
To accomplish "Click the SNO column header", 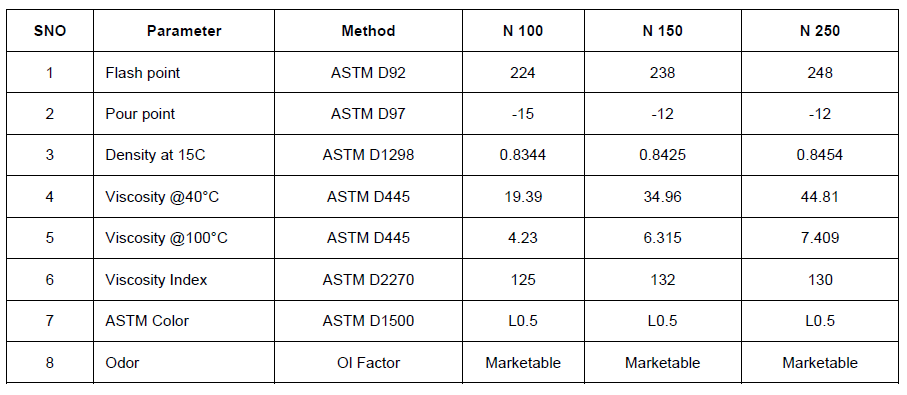I will [50, 31].
